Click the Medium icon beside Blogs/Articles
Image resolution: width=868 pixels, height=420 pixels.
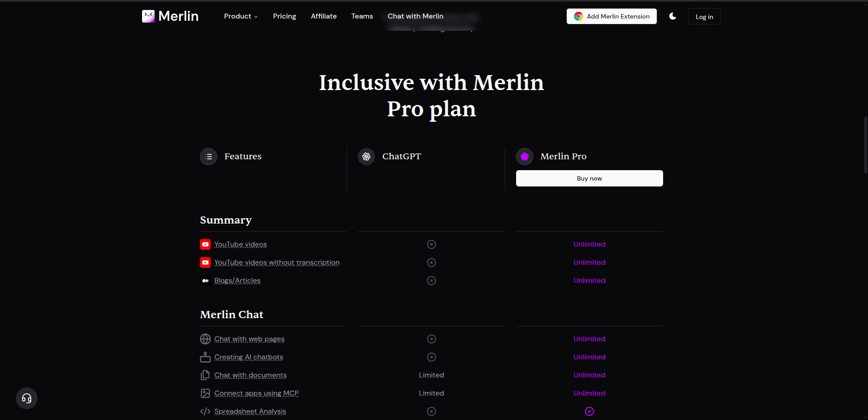click(205, 281)
